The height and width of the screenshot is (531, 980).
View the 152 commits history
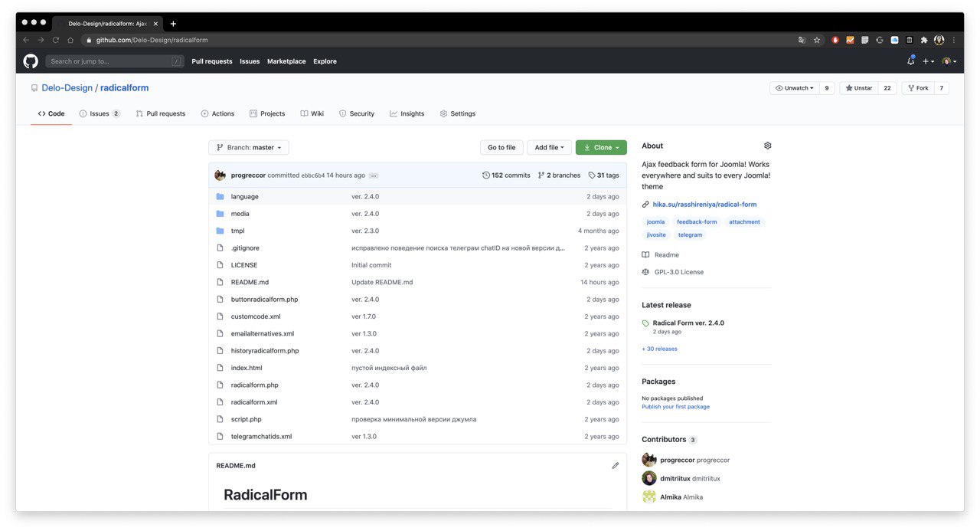(x=506, y=175)
